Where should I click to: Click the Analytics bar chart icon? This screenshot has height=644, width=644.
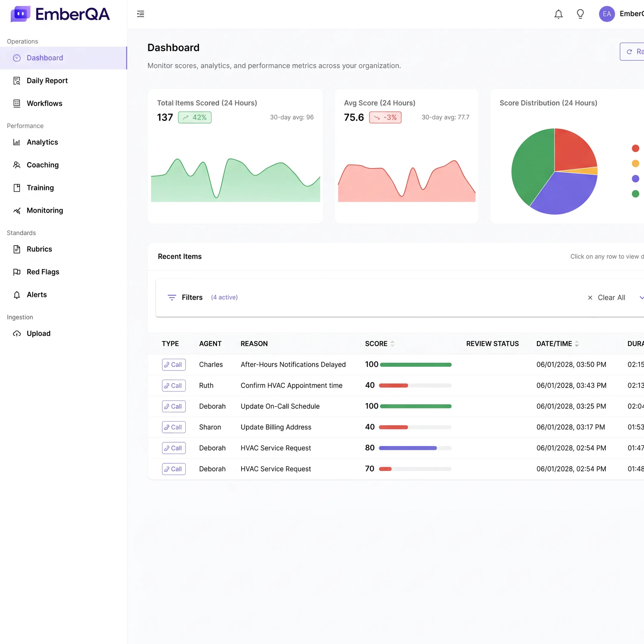17,142
